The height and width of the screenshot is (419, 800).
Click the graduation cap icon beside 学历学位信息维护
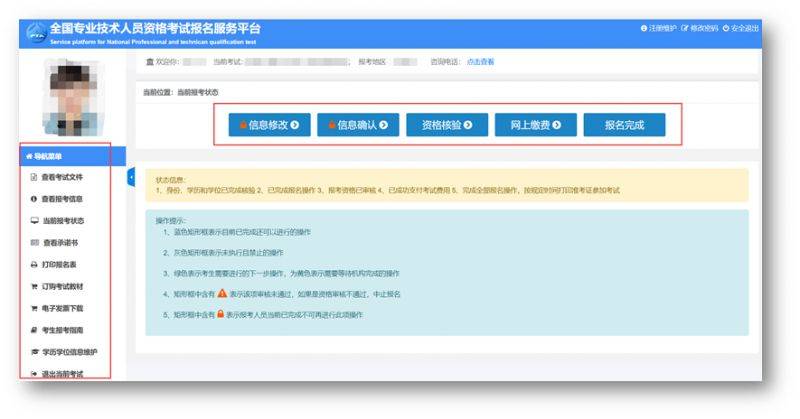pyautogui.click(x=34, y=353)
